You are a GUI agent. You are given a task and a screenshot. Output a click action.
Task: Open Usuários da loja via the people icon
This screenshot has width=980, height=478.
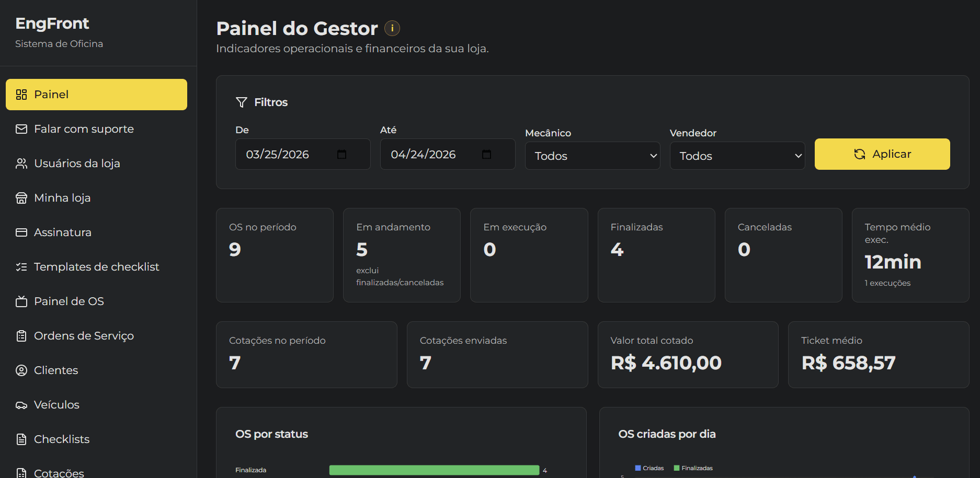click(x=21, y=163)
